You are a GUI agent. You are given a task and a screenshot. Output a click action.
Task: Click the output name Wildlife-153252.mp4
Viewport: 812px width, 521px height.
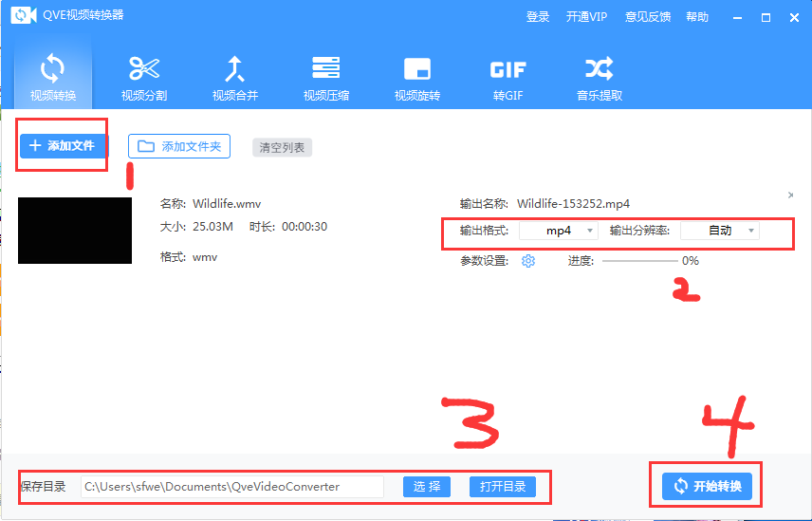(x=573, y=203)
